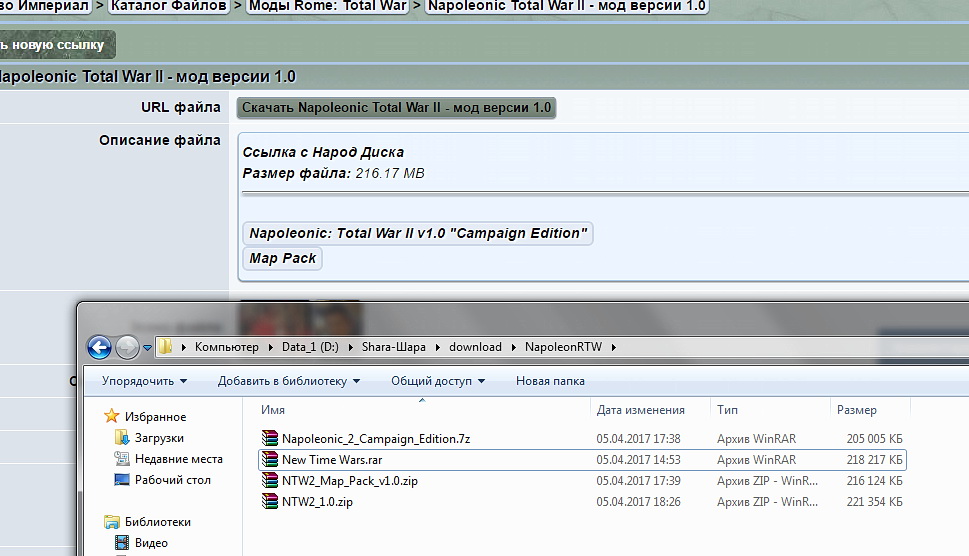Open Недавние места in navigation pane

(179, 459)
